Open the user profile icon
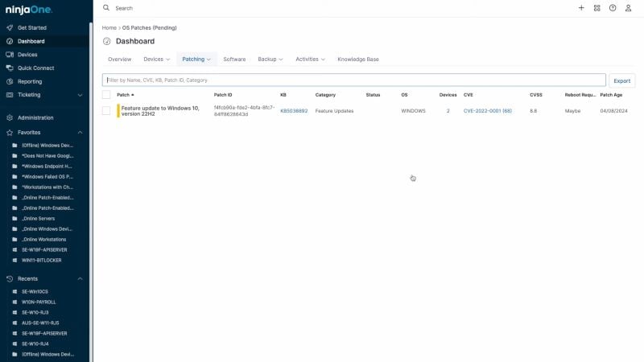 (628, 8)
